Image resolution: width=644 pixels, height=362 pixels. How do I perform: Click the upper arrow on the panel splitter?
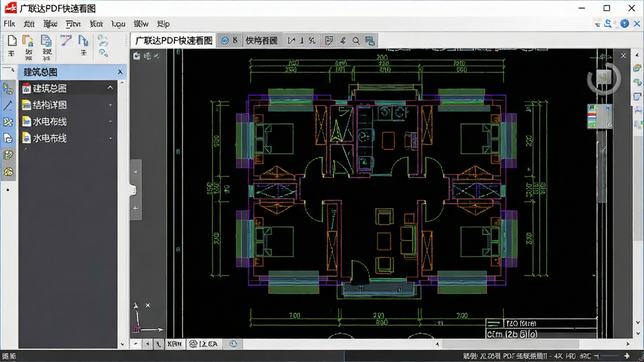coord(136,172)
